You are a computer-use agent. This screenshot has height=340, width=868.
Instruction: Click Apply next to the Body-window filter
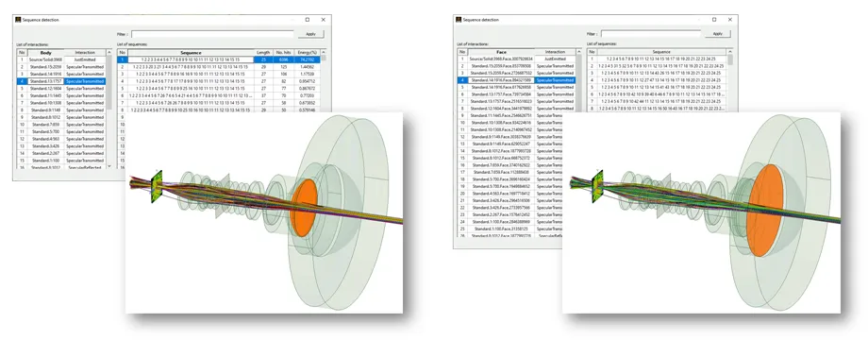[310, 34]
